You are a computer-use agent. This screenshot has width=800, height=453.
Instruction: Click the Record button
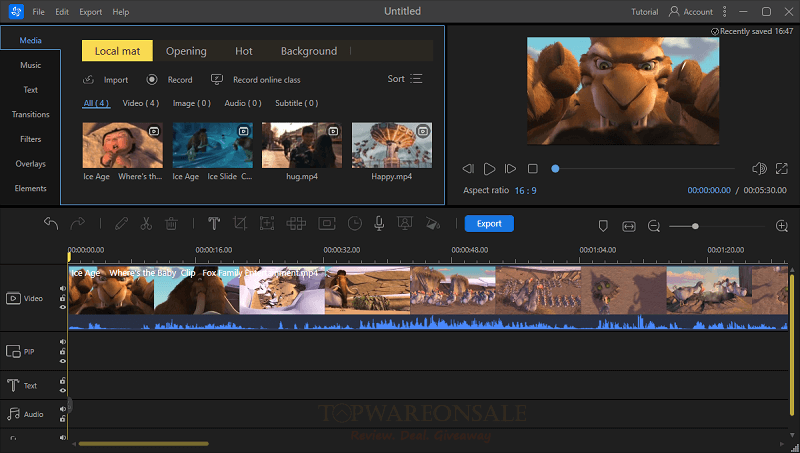click(169, 80)
